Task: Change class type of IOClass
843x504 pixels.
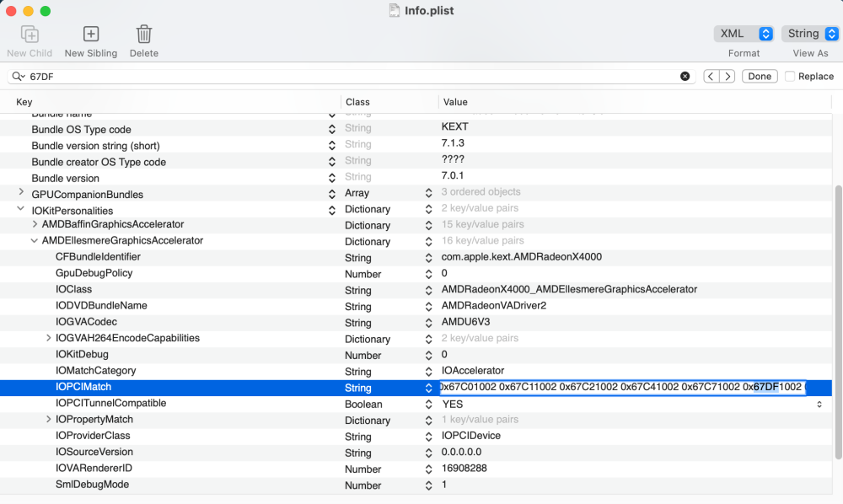Action: 428,290
